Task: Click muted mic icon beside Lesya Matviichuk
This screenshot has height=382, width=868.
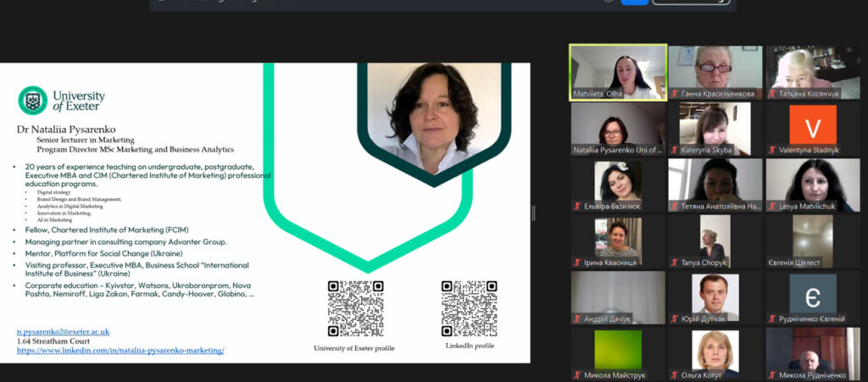Action: click(772, 206)
